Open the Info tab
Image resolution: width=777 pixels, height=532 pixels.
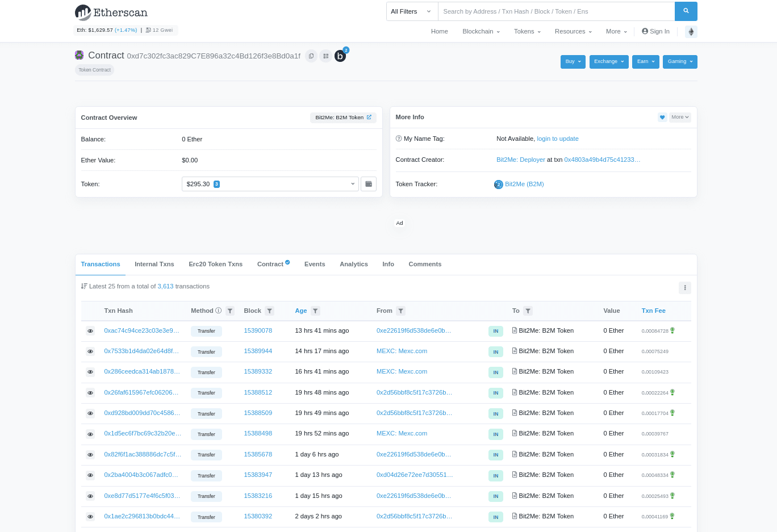[389, 264]
